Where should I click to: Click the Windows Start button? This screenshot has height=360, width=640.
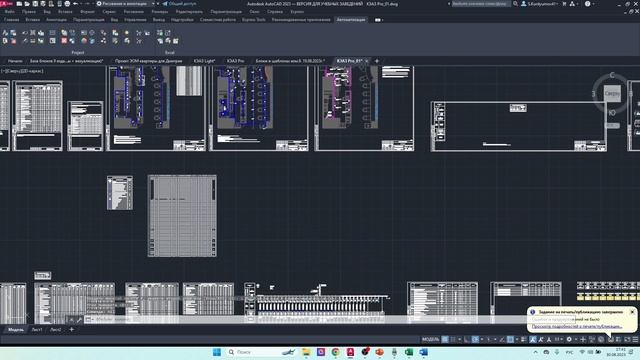(217, 352)
